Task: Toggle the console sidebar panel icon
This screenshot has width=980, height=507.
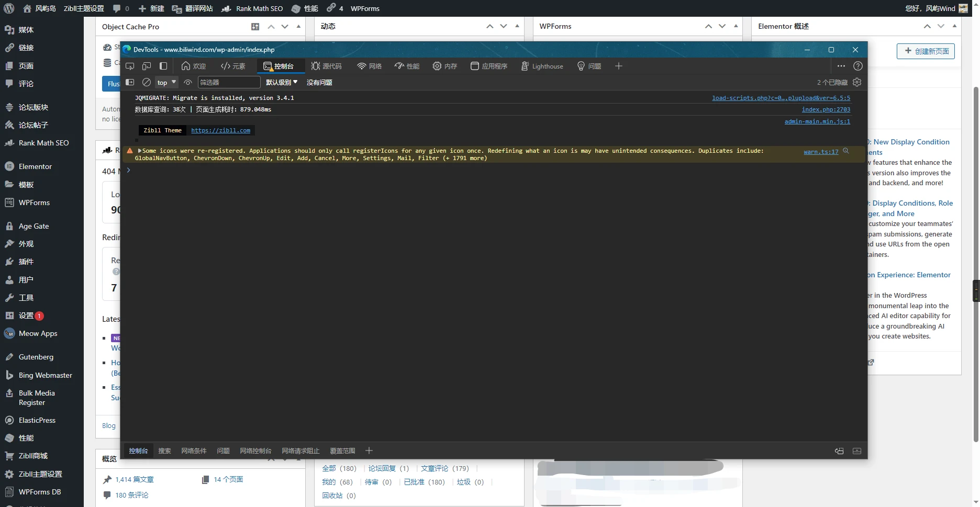Action: coord(130,82)
